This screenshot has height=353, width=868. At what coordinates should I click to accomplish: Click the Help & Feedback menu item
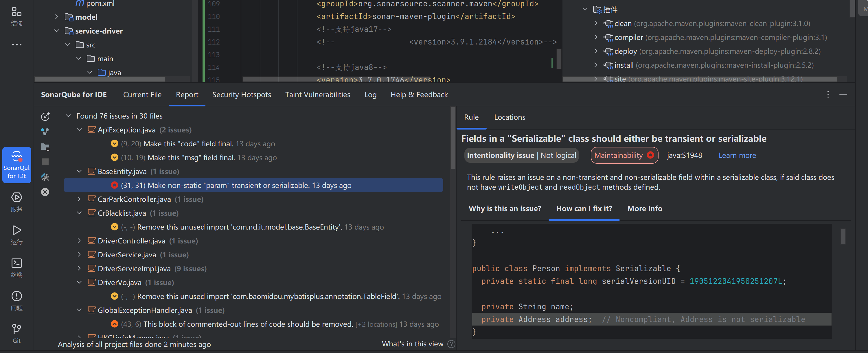point(419,95)
